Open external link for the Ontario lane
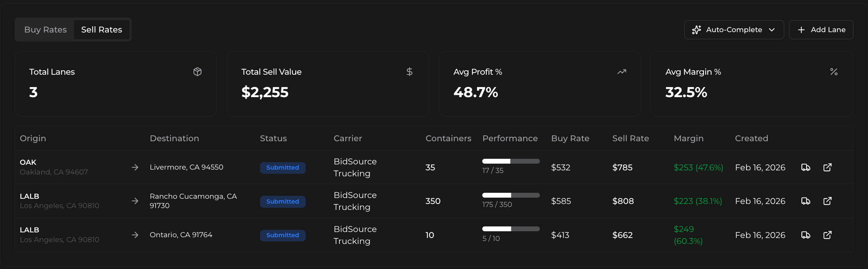This screenshot has width=868, height=269. 828,235
